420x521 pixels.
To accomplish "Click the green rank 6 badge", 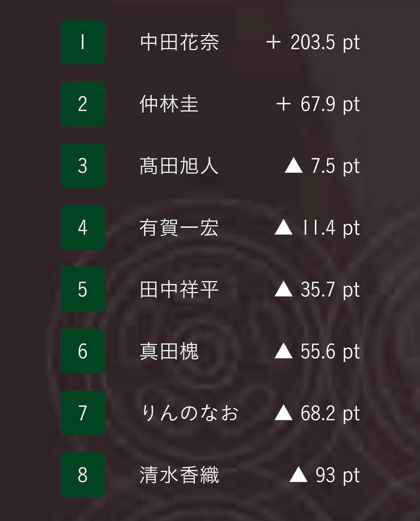I will tap(83, 351).
